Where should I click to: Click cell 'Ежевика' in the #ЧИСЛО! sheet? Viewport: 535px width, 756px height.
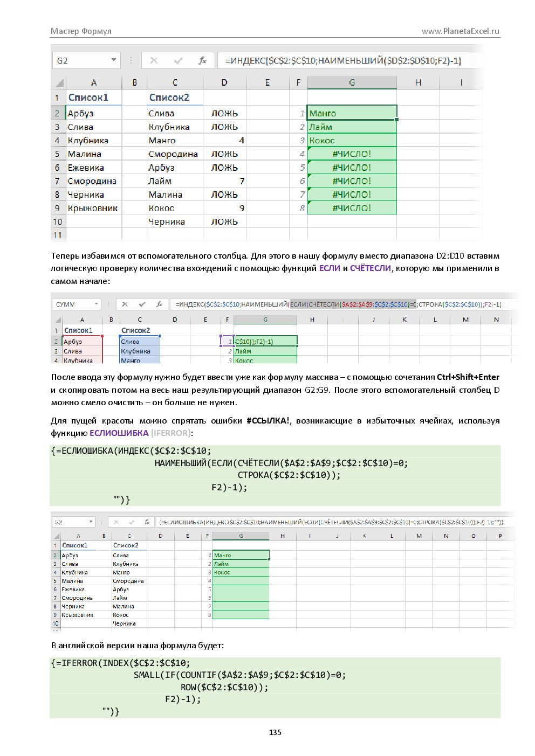pos(93,168)
